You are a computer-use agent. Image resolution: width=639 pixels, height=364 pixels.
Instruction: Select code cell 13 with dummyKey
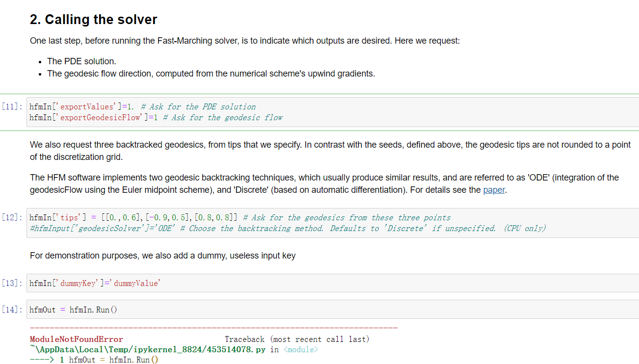pos(333,283)
